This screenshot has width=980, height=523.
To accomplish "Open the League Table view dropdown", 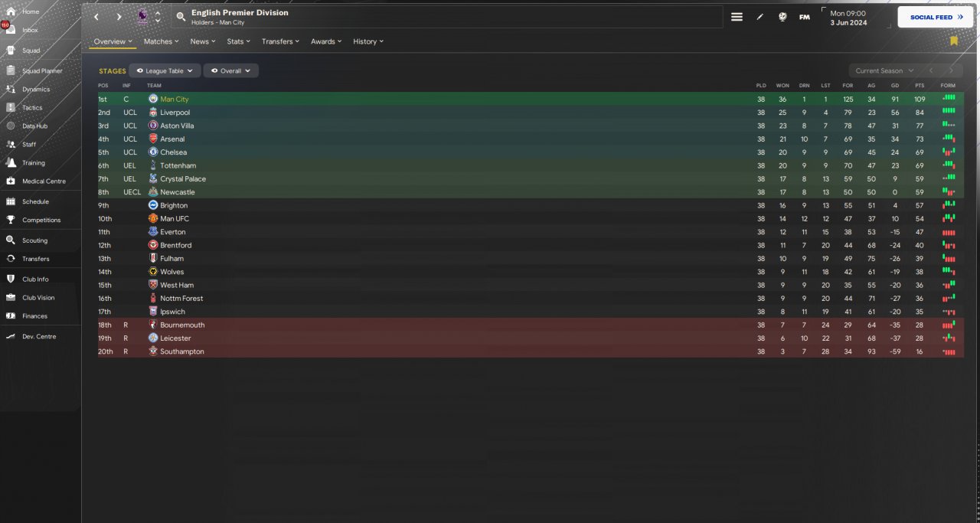I will click(165, 70).
